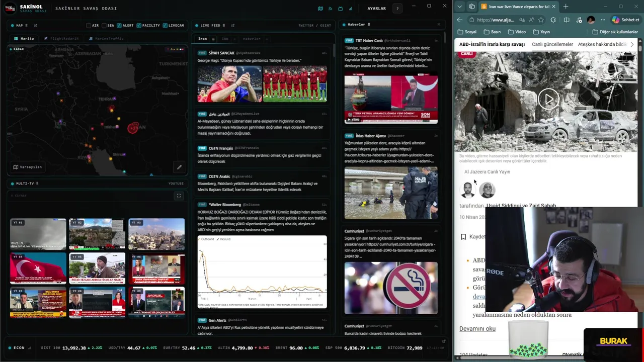Open Edge split screen

(x=567, y=20)
